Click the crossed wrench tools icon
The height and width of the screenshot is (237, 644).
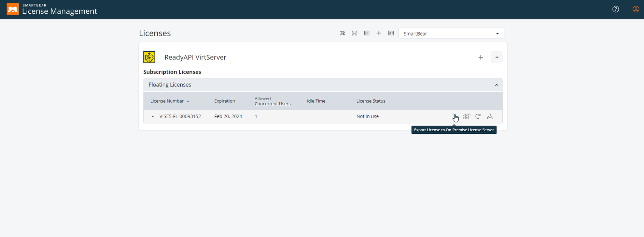click(342, 33)
